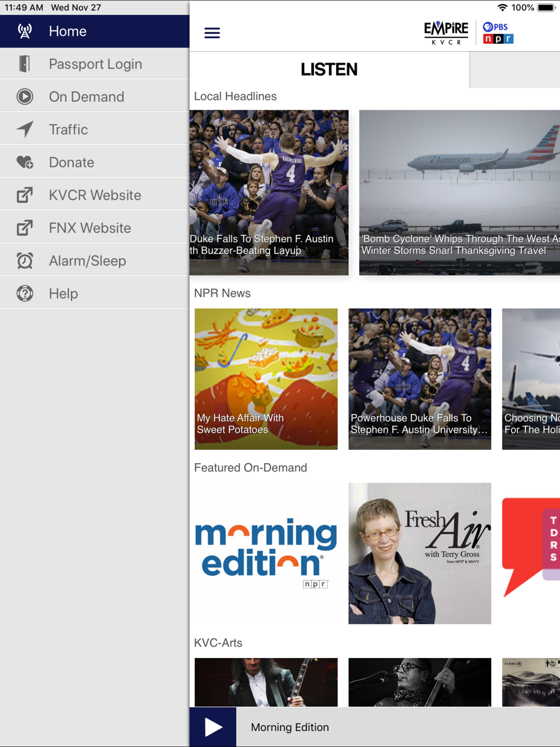Screen dimensions: 560x747
Task: Switch to the blank tab beside LISTEN
Action: 515,69
